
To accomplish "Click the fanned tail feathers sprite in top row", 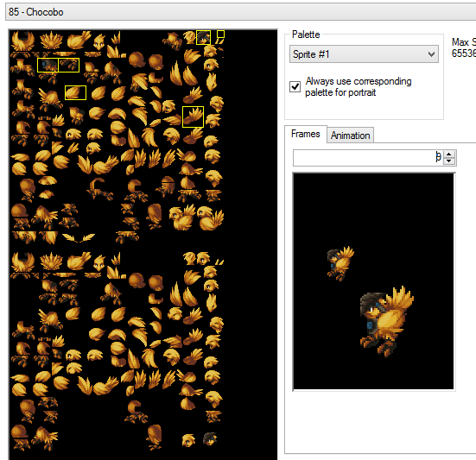I will pyautogui.click(x=51, y=41).
